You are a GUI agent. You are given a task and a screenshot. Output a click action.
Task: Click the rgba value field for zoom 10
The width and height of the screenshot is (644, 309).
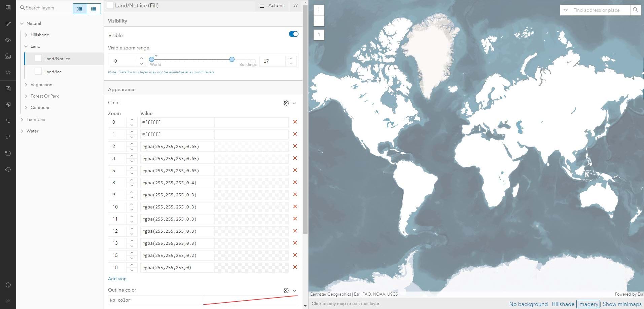[177, 207]
